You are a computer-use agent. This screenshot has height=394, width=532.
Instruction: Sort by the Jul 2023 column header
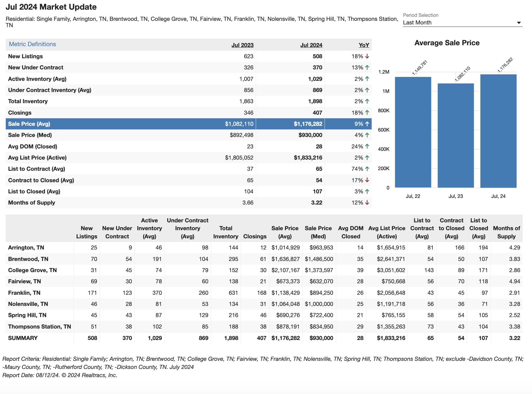(x=242, y=45)
